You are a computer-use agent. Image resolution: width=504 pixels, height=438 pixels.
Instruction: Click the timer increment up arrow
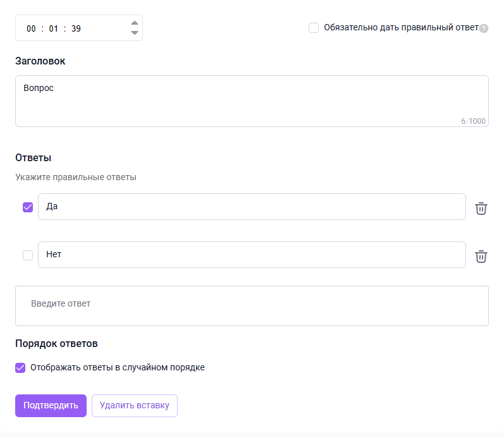pyautogui.click(x=134, y=23)
